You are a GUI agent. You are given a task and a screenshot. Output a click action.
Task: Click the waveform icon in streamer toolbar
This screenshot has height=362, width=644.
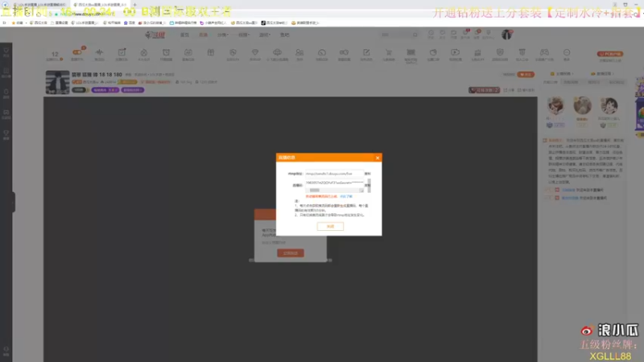(x=99, y=54)
